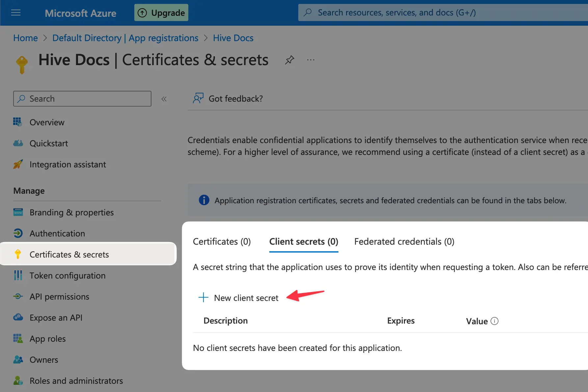Switch to the Certificates tab
The height and width of the screenshot is (392, 588).
(222, 242)
